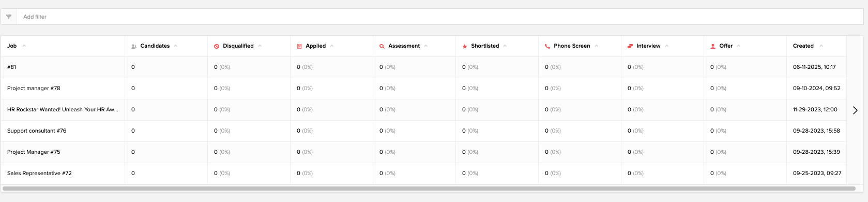Click the Phone Screen handset icon

coord(547,46)
